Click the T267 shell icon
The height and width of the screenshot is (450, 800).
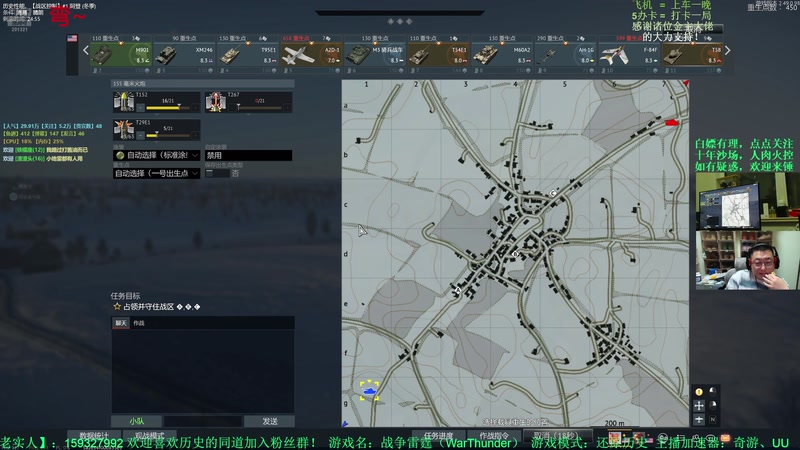(215, 102)
